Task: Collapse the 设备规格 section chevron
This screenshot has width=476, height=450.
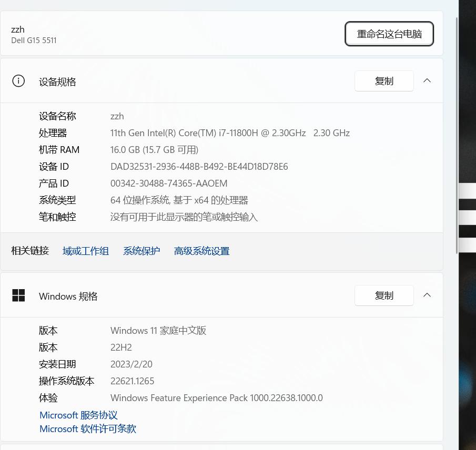Action: click(x=427, y=81)
